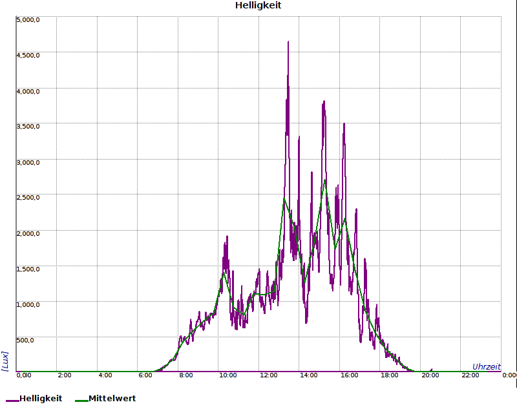517x420 pixels.
Task: Click the 18:00 time tick label
Action: (x=390, y=375)
